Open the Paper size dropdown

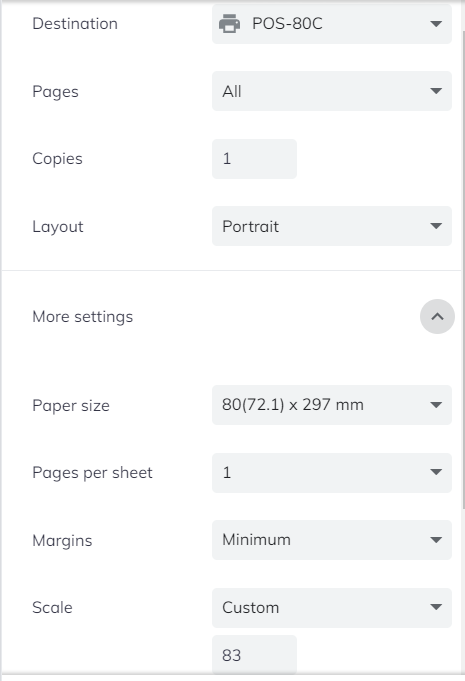[332, 405]
